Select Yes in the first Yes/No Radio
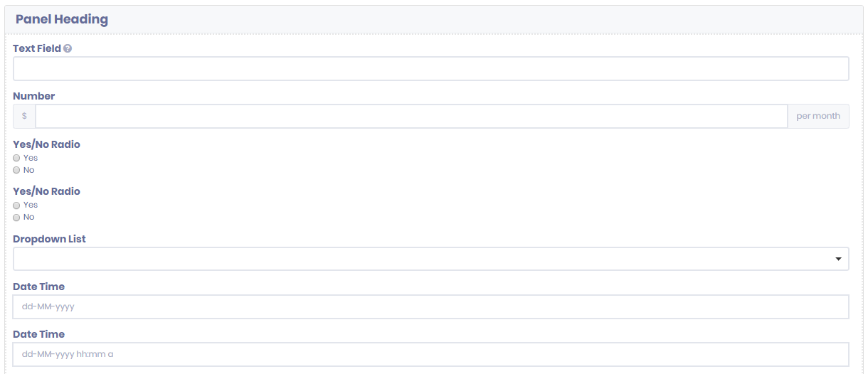The height and width of the screenshot is (374, 868). click(16, 158)
